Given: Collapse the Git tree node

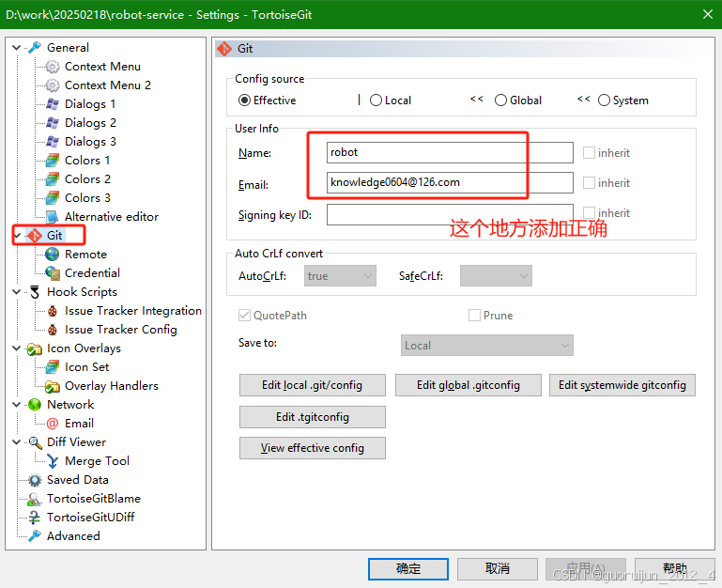Looking at the screenshot, I should point(18,236).
